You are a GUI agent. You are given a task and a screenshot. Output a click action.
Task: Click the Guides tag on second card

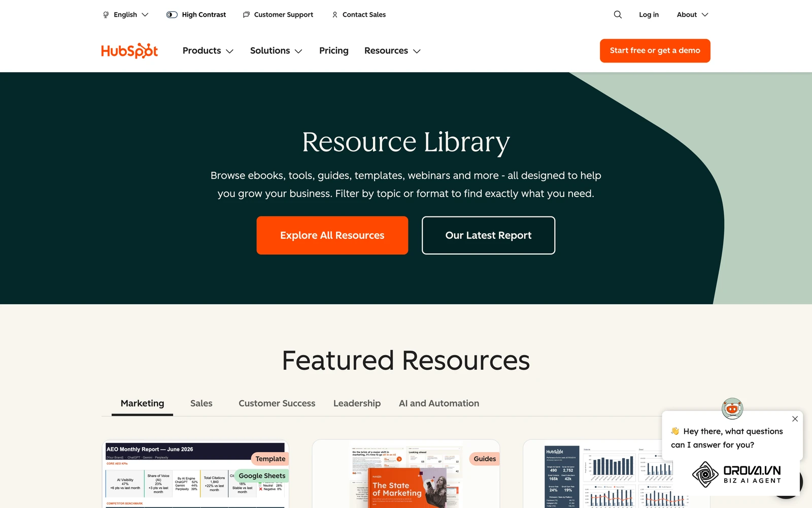(485, 459)
